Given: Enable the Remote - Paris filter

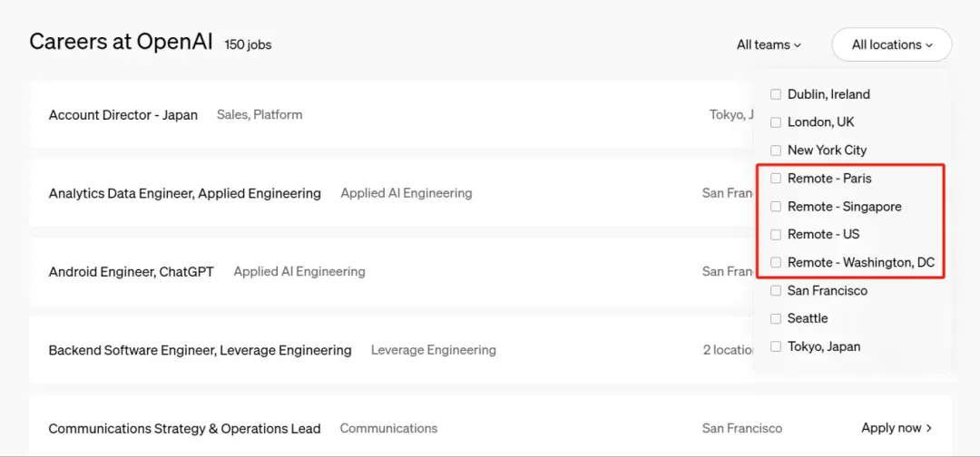Looking at the screenshot, I should (x=776, y=179).
